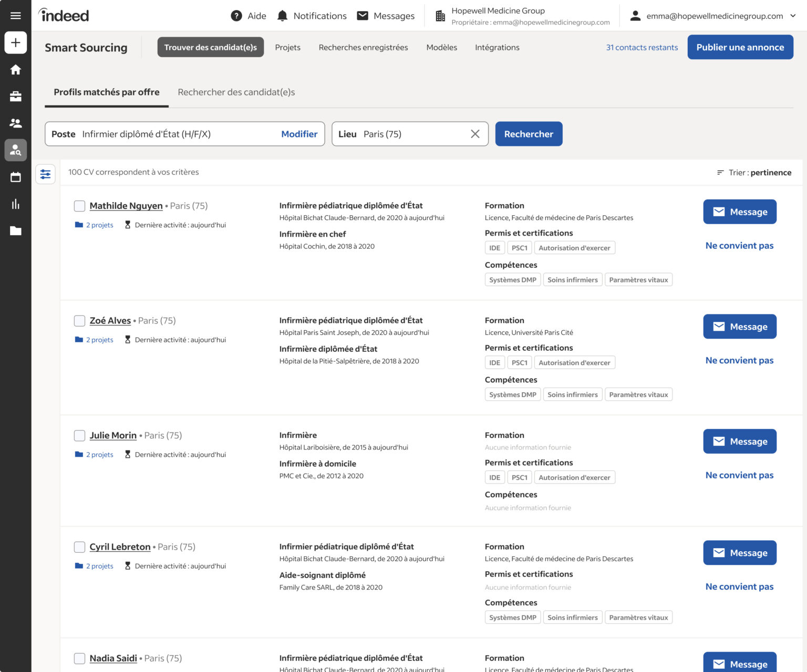Image resolution: width=807 pixels, height=672 pixels.
Task: Open the filters icon above the results list
Action: pyautogui.click(x=45, y=174)
